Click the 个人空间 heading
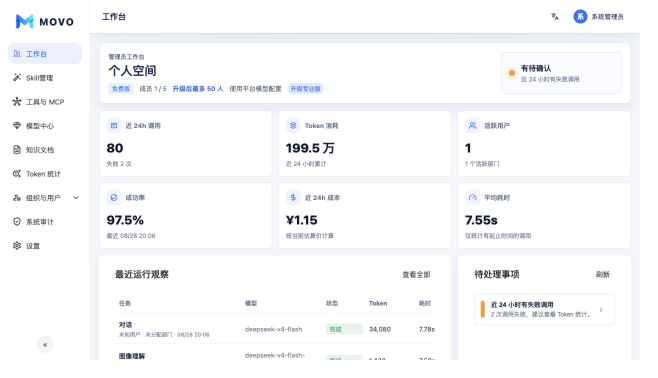The width and height of the screenshot is (658, 378). tap(132, 70)
